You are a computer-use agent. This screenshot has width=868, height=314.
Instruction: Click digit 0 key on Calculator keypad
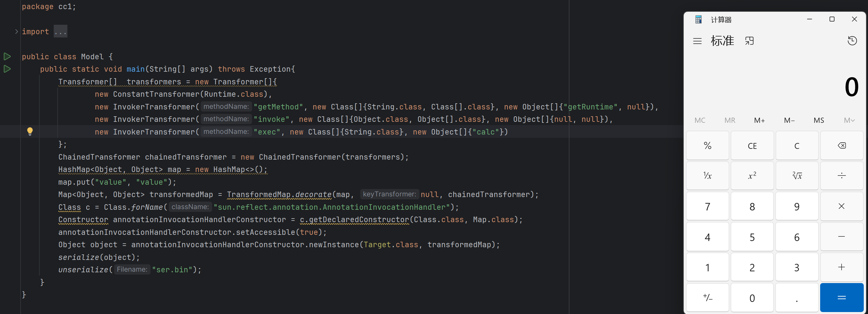(x=752, y=297)
